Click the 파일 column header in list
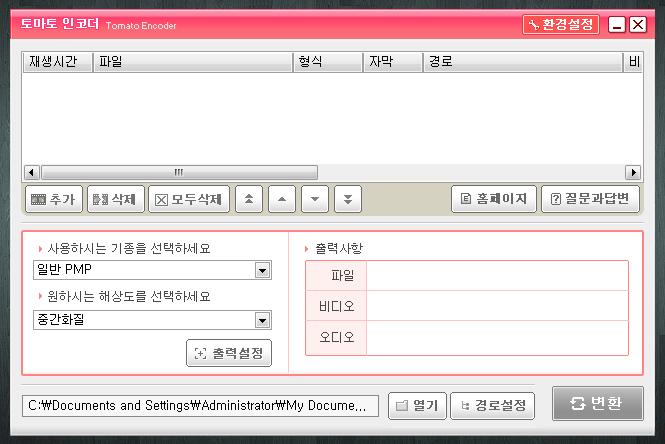Image resolution: width=665 pixels, height=444 pixels. [193, 62]
